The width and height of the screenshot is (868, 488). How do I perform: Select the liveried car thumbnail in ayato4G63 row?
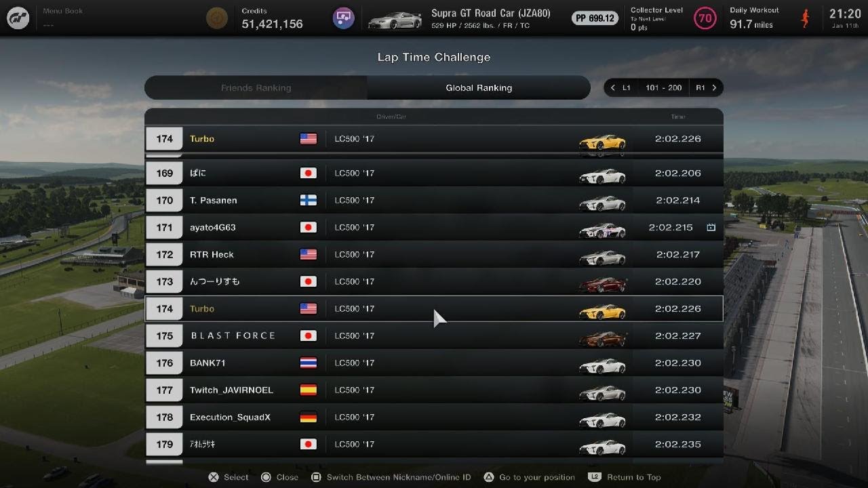[x=602, y=230]
